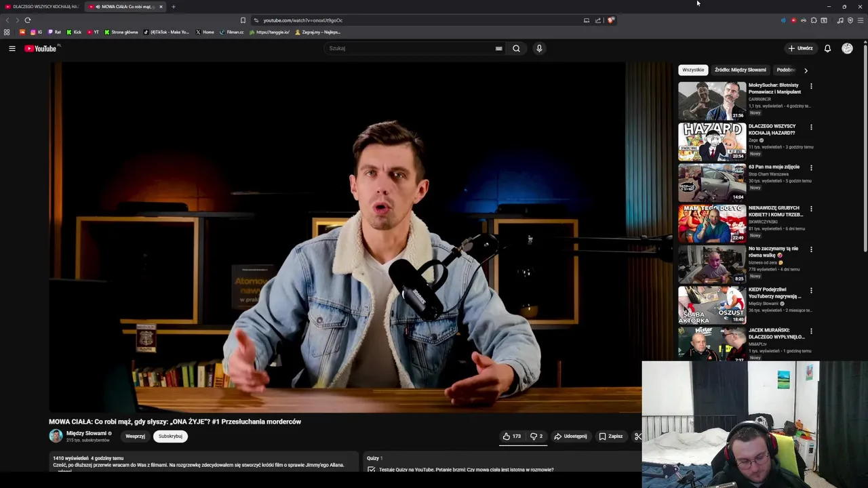Image resolution: width=868 pixels, height=488 pixels.
Task: Select the Podobne filter chip
Action: [786, 70]
